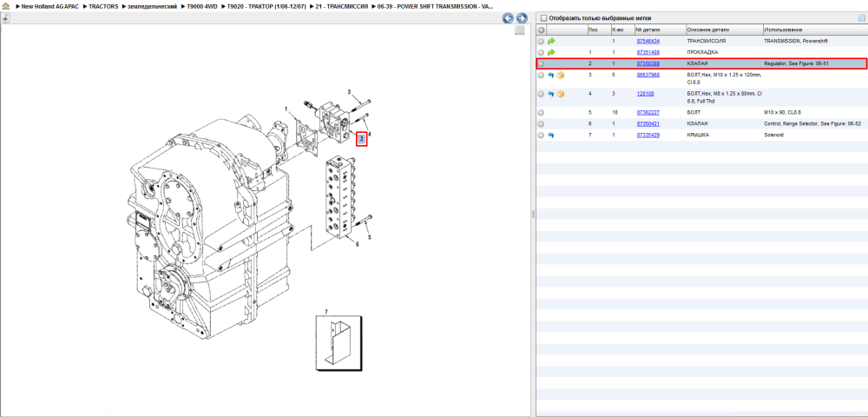868x417 pixels.
Task: Go to the previous figure with the left arrow
Action: (x=508, y=18)
